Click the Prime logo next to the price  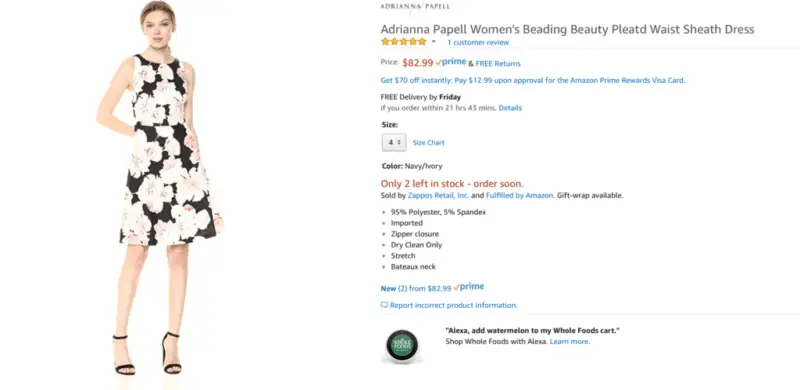(451, 62)
